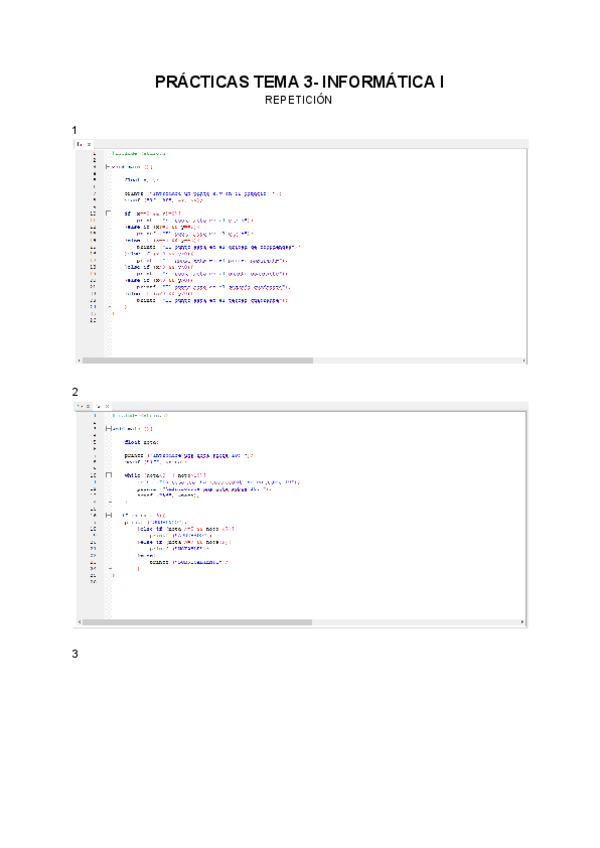
Task: Click the subtitle "REPETICIÓN"
Action: (x=299, y=100)
